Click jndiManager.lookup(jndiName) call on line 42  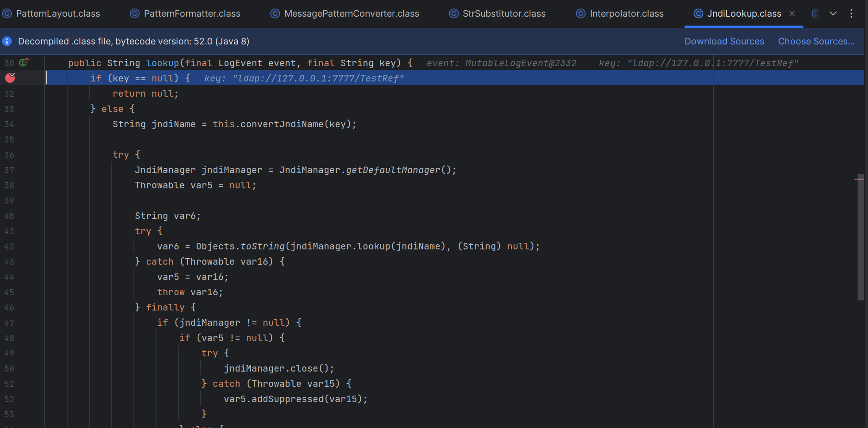point(368,246)
